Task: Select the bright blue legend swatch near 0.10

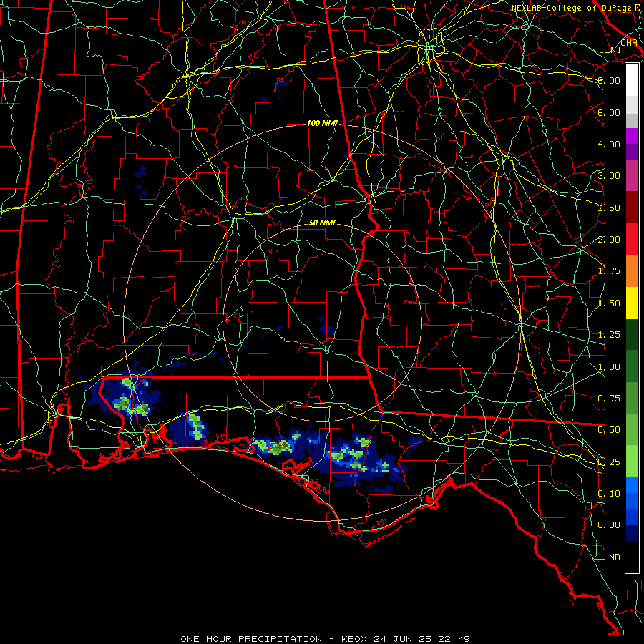Action: click(632, 485)
